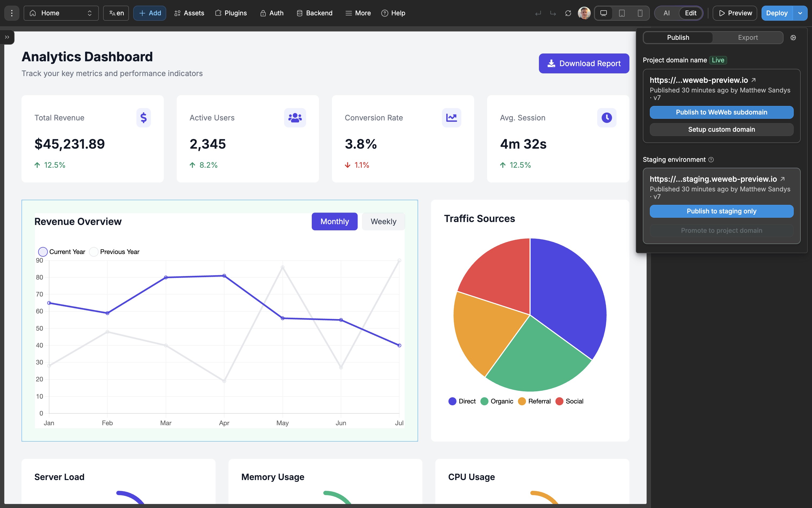The height and width of the screenshot is (508, 812).
Task: Click Publish to staging only
Action: point(722,211)
